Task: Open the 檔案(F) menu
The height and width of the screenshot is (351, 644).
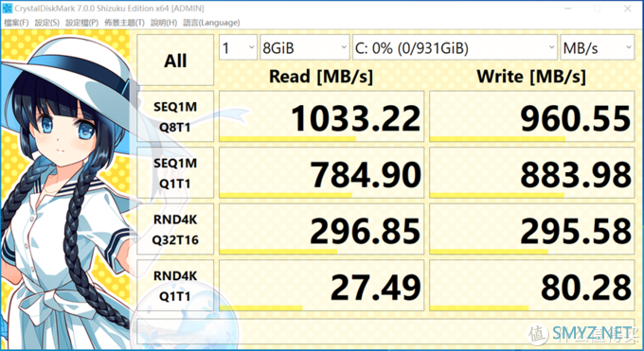Action: [x=16, y=23]
